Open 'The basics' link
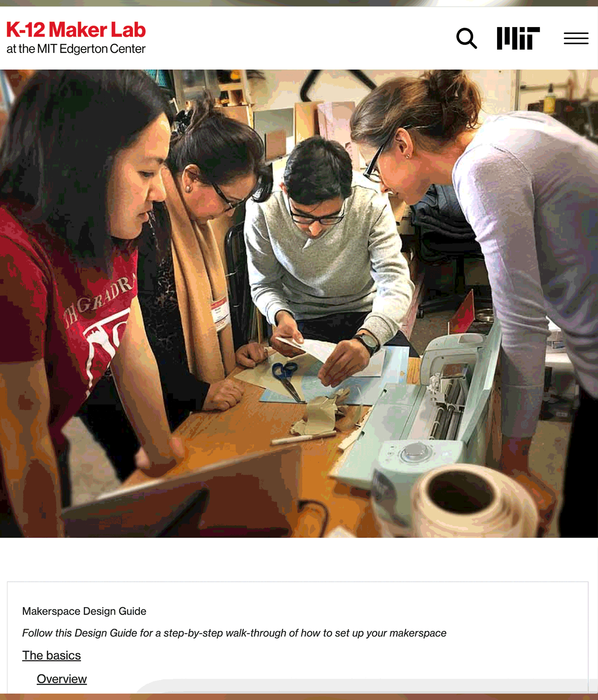 point(51,655)
